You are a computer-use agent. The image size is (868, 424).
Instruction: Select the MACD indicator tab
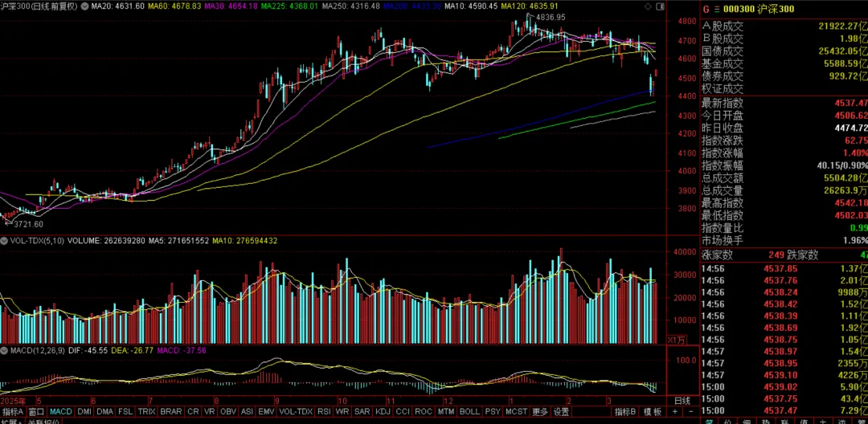pos(61,412)
